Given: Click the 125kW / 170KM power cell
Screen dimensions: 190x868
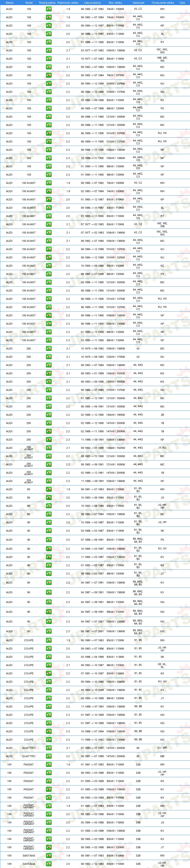Looking at the screenshot, I should click(x=115, y=357).
